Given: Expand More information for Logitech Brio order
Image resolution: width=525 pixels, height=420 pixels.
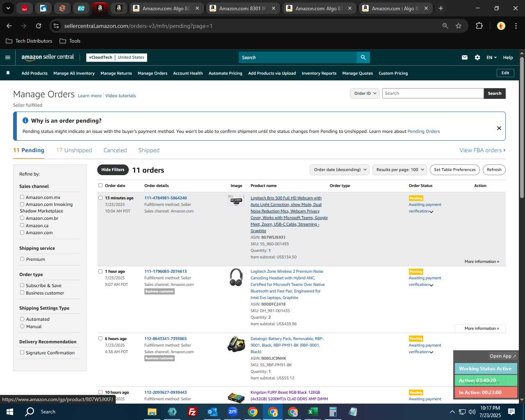Looking at the screenshot, I should pos(482,261).
